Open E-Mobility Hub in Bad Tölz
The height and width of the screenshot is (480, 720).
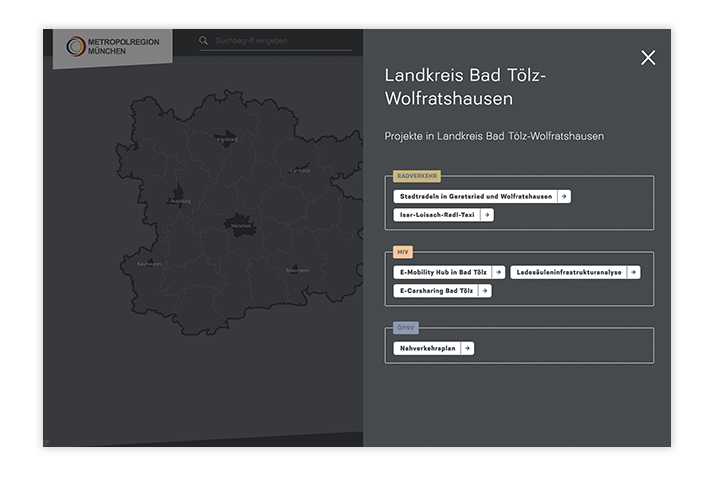442,272
